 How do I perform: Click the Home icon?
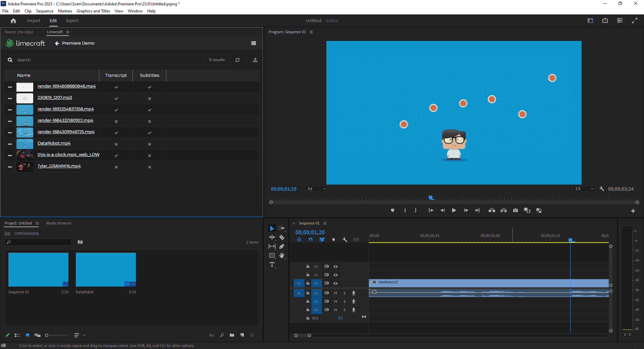point(13,21)
